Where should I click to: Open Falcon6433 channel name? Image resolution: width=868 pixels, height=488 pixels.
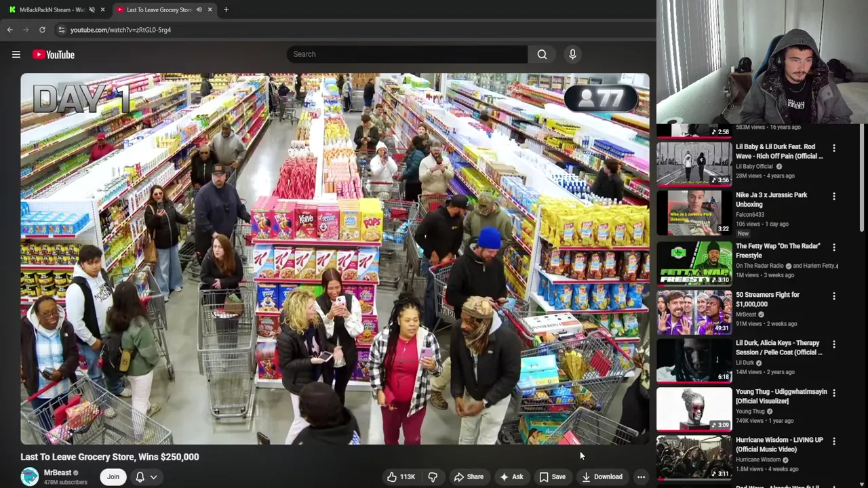751,215
